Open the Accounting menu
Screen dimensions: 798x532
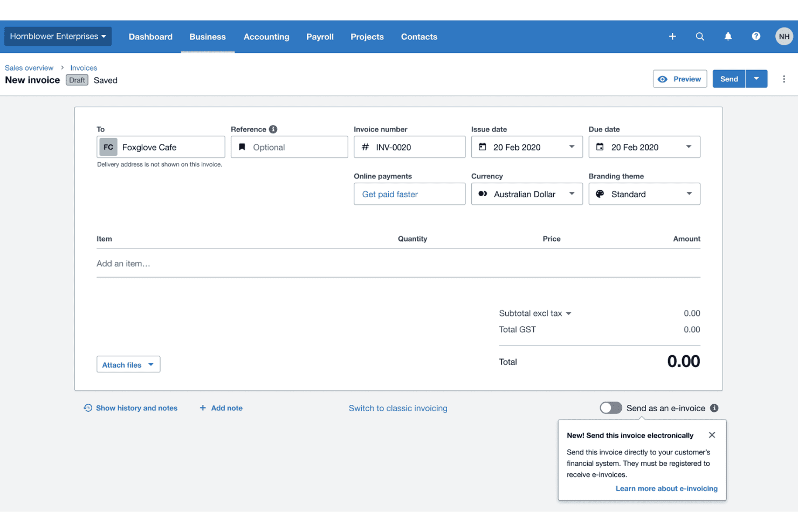point(266,37)
